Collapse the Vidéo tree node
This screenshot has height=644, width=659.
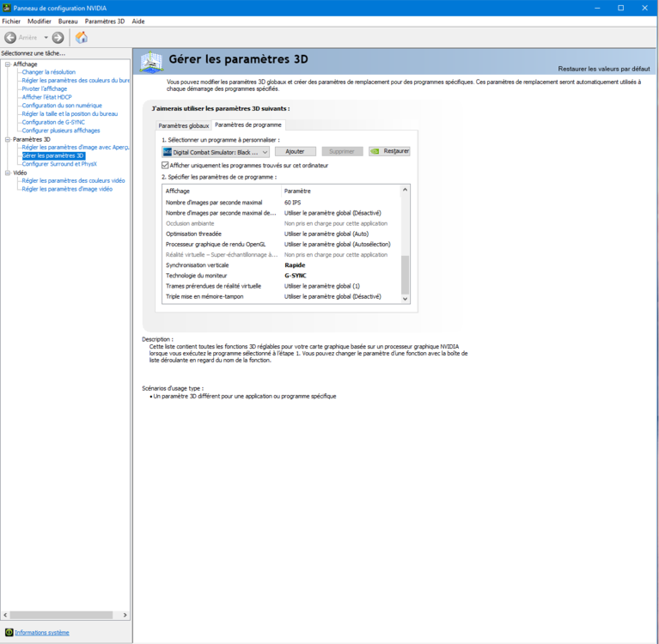[x=8, y=173]
